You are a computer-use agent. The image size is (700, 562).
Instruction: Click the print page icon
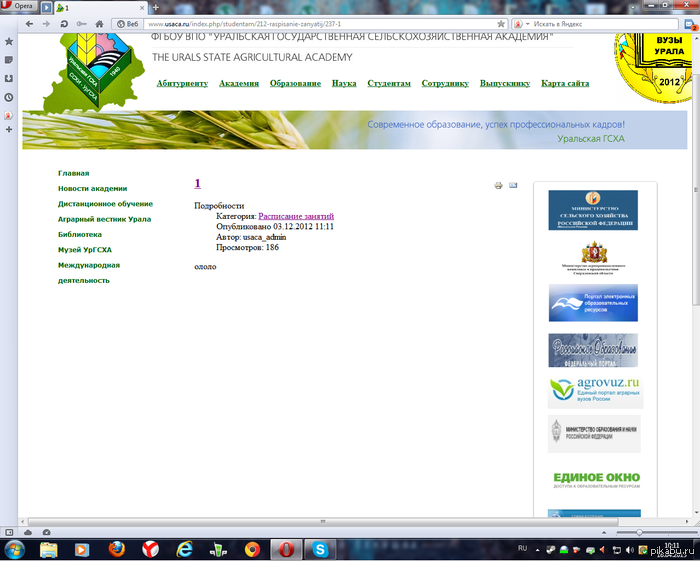pyautogui.click(x=498, y=186)
